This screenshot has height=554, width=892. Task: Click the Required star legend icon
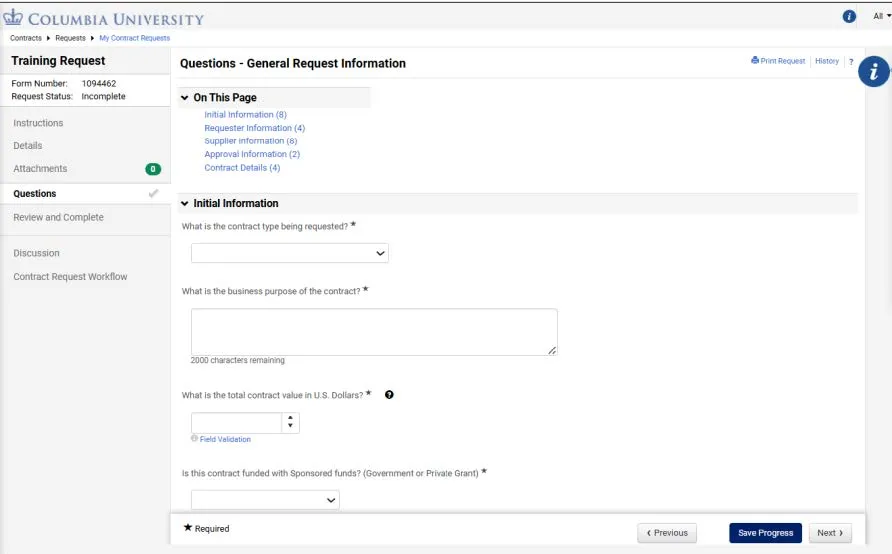coord(188,527)
